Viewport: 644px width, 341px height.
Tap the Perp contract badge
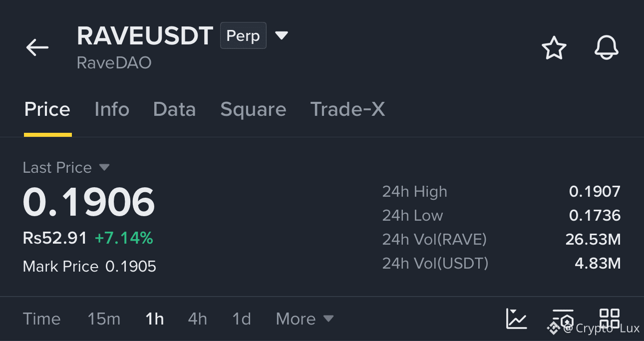(x=243, y=36)
